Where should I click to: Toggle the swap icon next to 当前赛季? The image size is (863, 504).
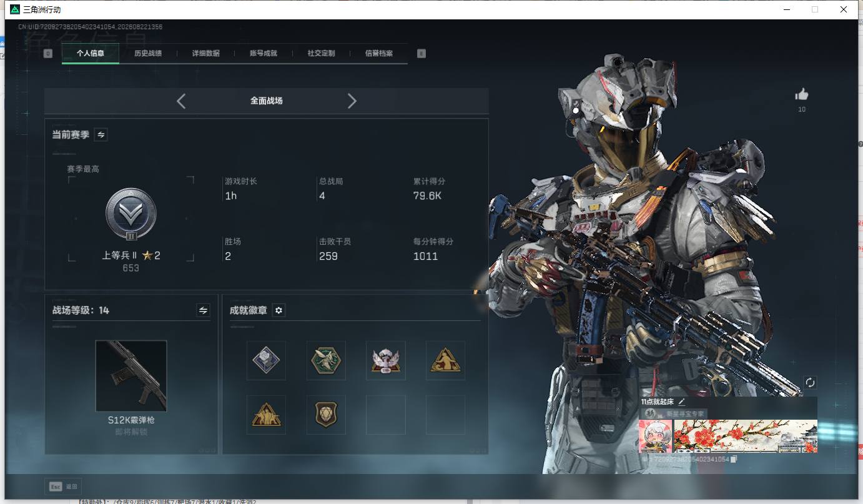point(101,134)
